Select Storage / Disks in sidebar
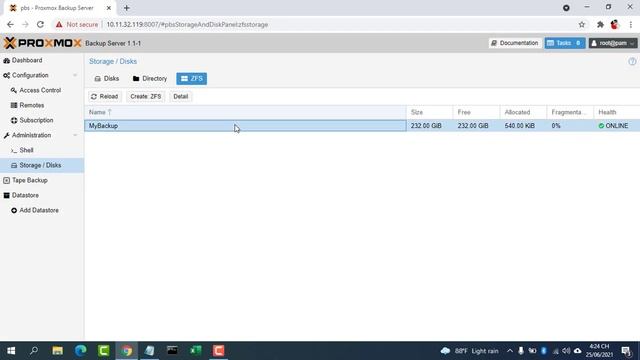This screenshot has width=640, height=360. click(42, 165)
